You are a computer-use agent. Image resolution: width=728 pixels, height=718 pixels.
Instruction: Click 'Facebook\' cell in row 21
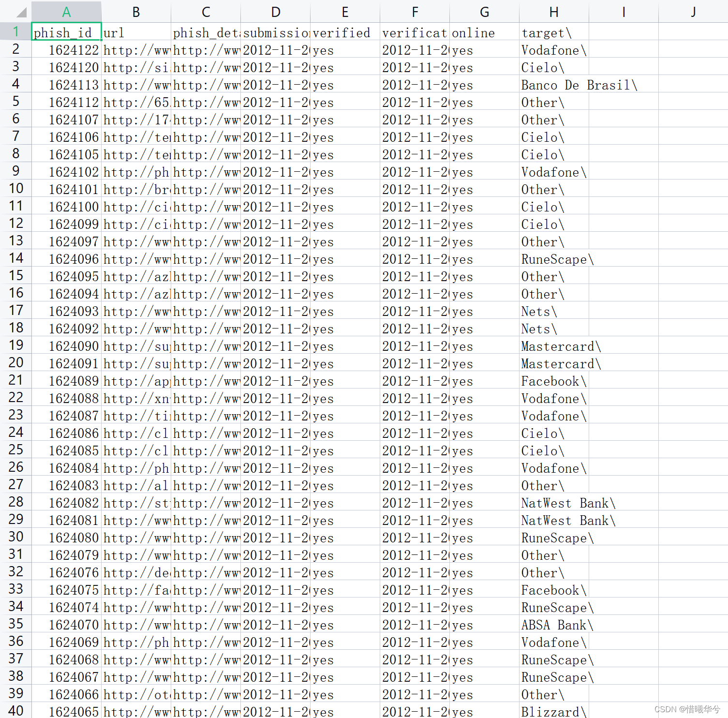[x=554, y=380]
